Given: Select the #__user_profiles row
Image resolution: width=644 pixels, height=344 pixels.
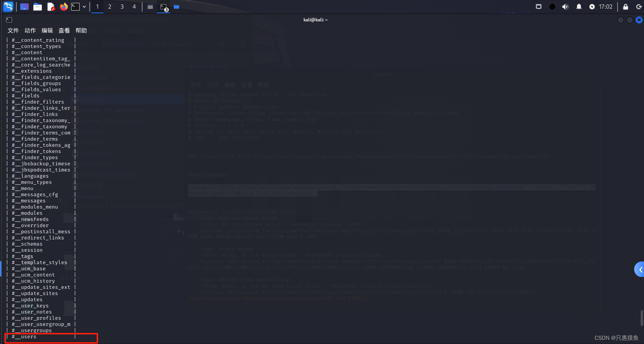Looking at the screenshot, I should pos(41,318).
